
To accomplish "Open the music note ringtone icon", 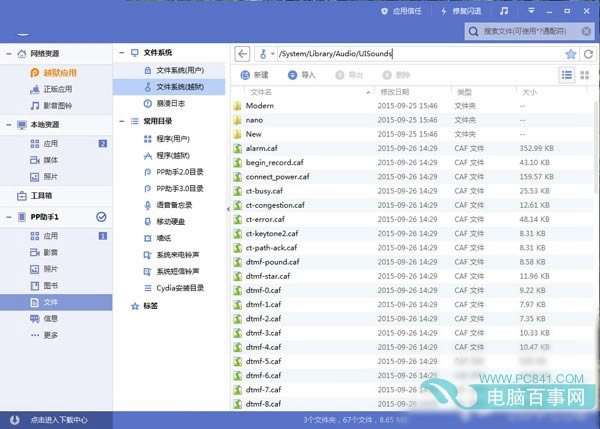I will point(504,11).
